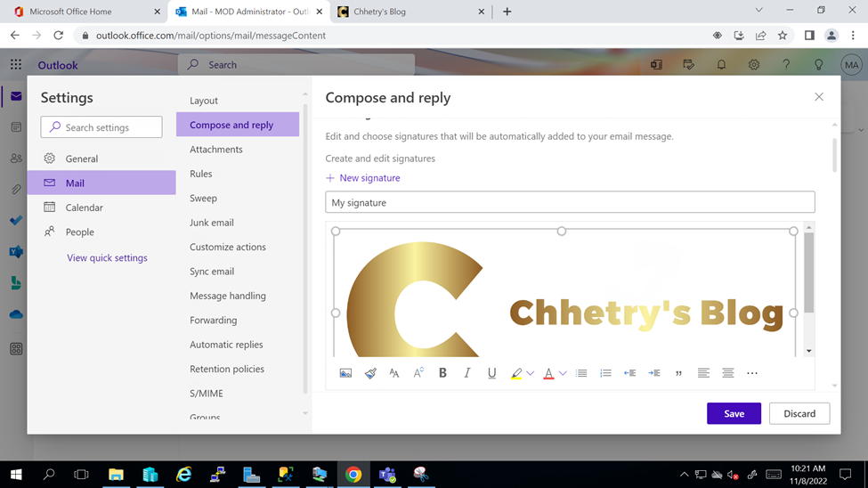Screen dimensions: 868x488
Task: Switch to Microsoft Office Home tab
Action: tap(87, 12)
